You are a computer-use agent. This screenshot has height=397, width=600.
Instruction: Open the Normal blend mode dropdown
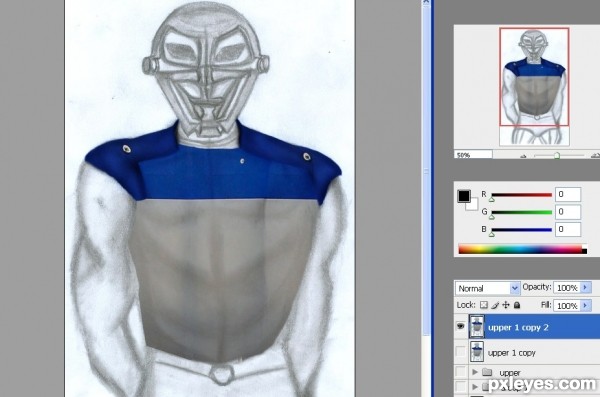pos(487,288)
